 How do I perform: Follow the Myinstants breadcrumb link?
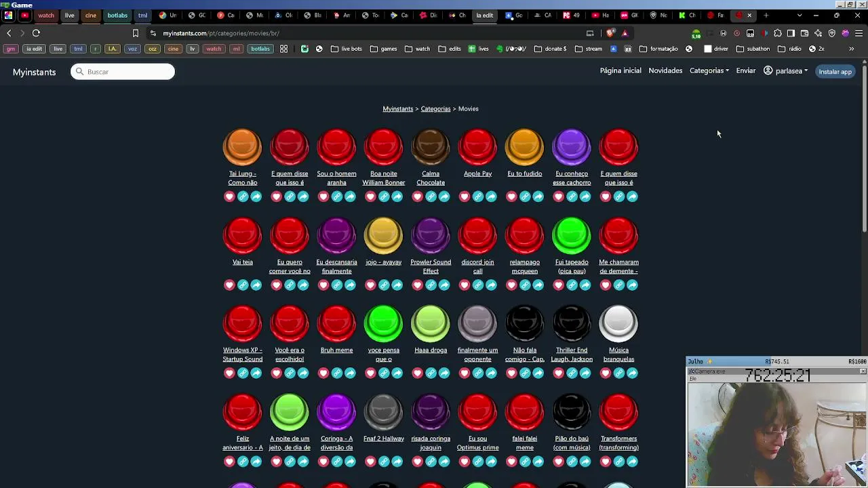click(398, 108)
